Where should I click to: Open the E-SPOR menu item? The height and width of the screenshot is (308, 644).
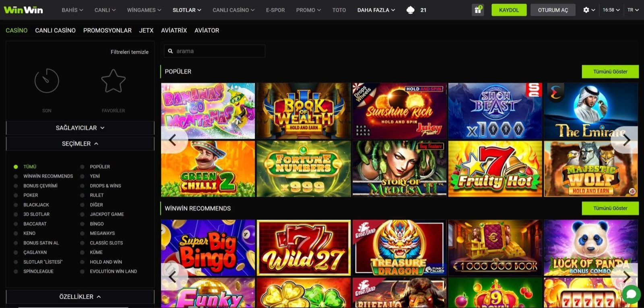(x=275, y=10)
